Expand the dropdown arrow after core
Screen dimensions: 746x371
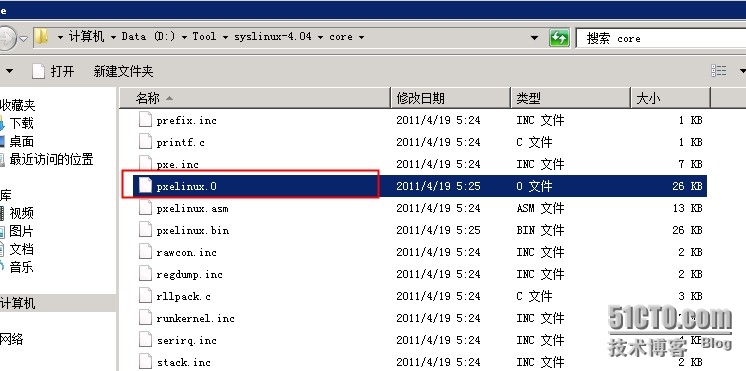(x=362, y=37)
